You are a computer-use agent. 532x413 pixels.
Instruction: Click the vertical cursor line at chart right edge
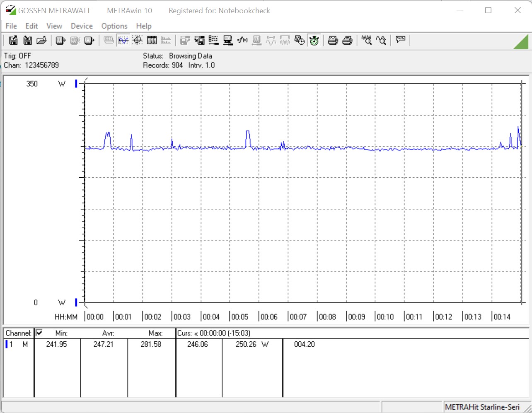522,193
